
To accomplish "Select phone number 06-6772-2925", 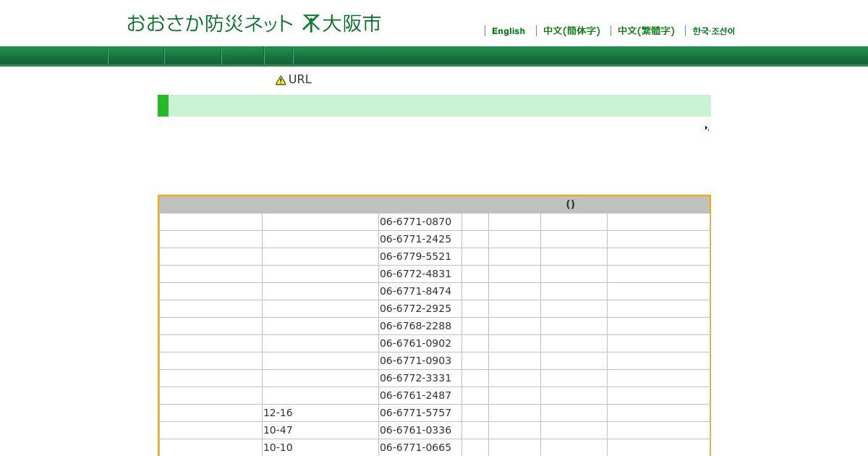I will click(415, 308).
